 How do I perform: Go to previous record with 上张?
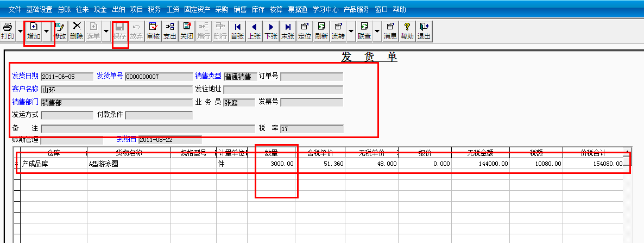tap(254, 31)
